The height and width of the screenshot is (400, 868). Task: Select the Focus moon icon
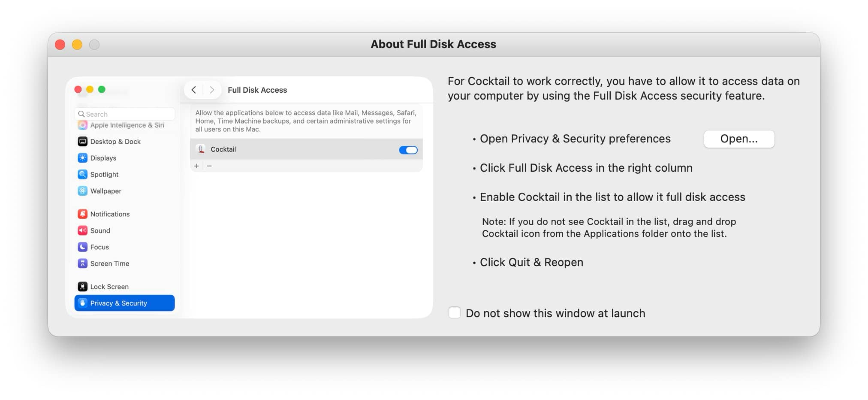point(82,247)
